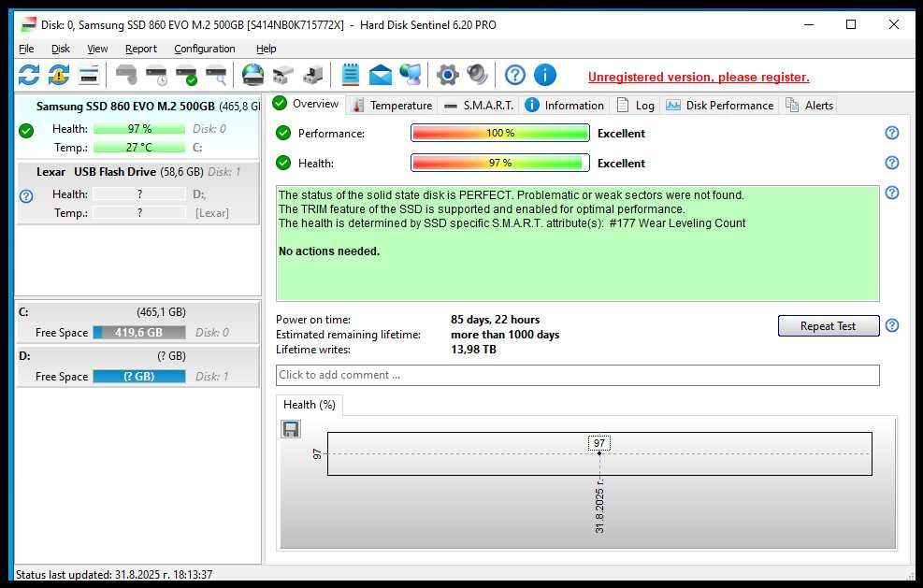
Task: Click the Hard Disk Sentinel title bar icon
Action: point(29,24)
